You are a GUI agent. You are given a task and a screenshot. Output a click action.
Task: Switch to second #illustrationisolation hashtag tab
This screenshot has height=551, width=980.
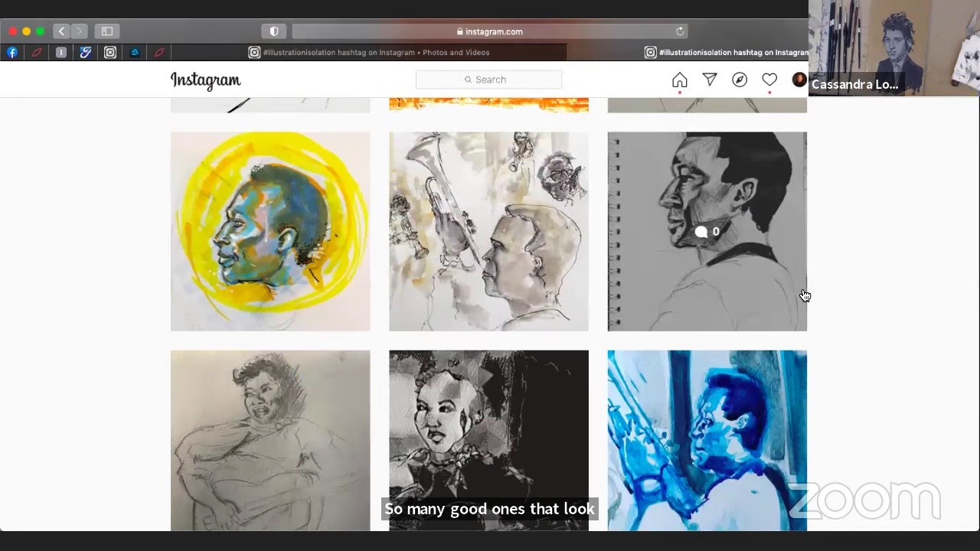click(727, 53)
